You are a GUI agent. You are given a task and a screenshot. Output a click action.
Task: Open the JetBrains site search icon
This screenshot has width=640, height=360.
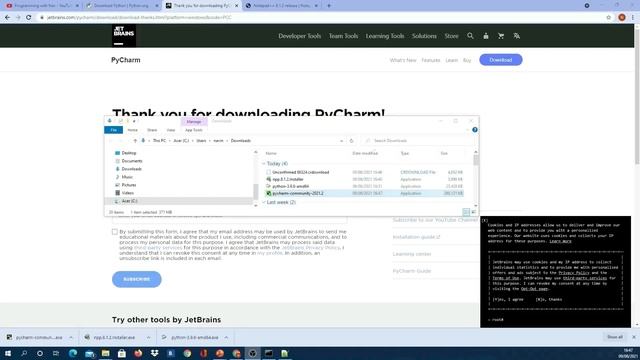[470, 36]
